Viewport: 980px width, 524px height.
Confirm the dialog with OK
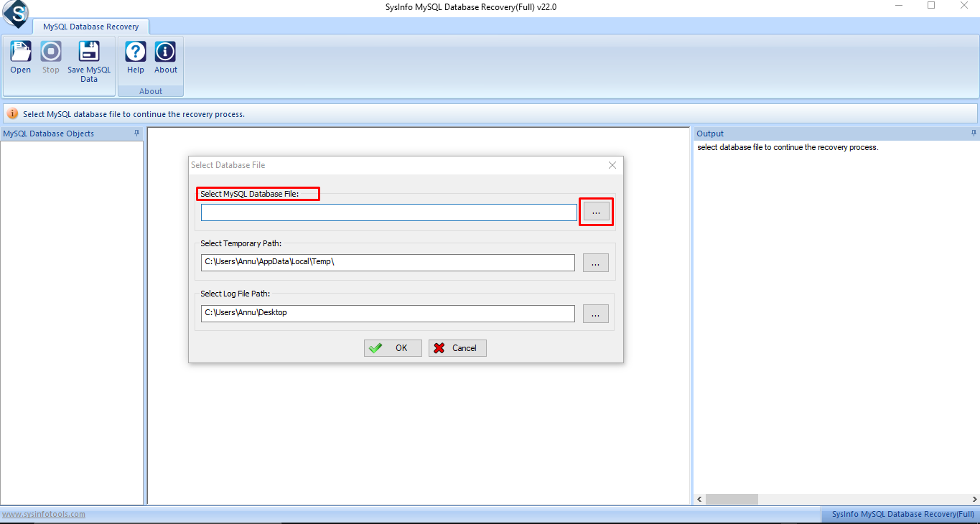(393, 348)
